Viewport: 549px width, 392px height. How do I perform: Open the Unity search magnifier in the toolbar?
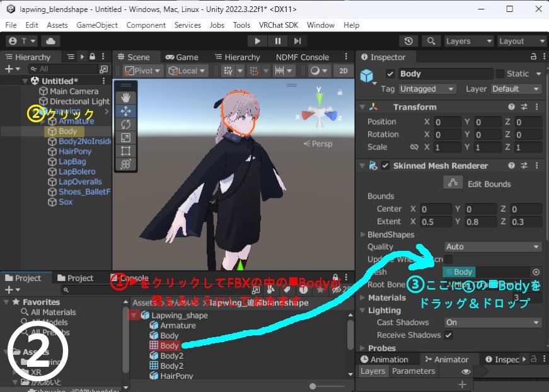click(x=431, y=42)
